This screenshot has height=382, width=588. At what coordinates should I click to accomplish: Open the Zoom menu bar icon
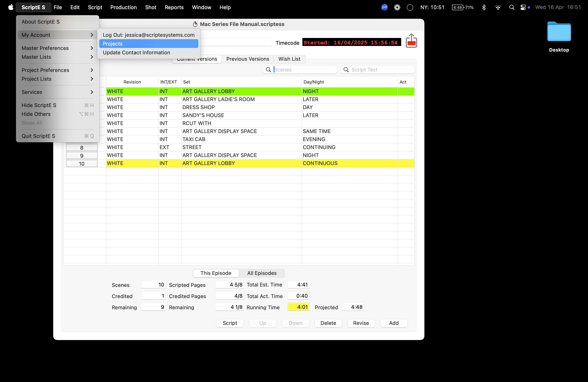coord(384,7)
